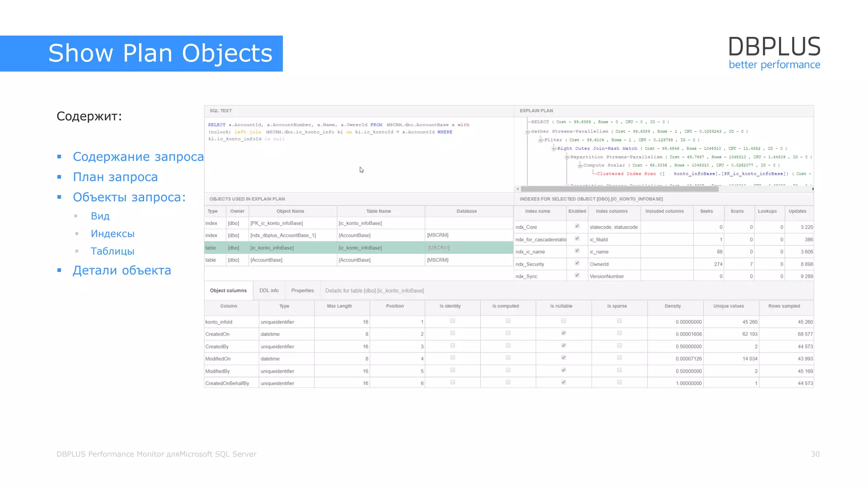Select the highlighted [ic_konto_infoBase] table row
This screenshot has width=868, height=488.
pos(359,248)
